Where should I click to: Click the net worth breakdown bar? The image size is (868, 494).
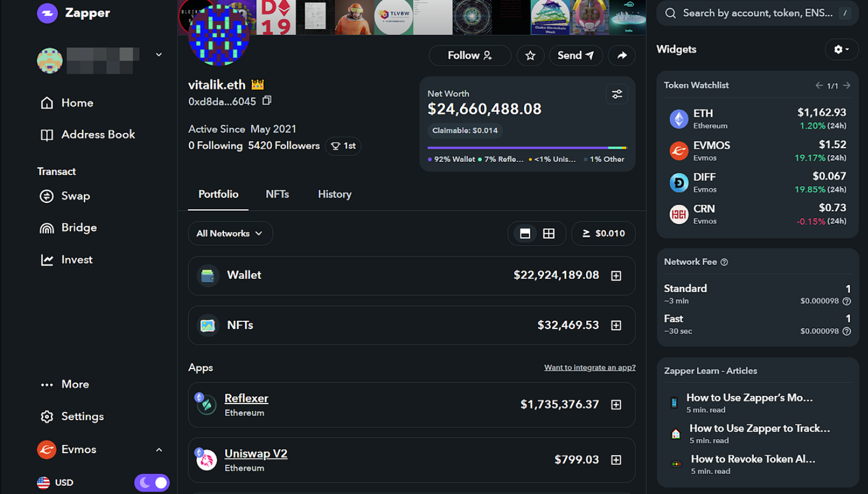527,148
